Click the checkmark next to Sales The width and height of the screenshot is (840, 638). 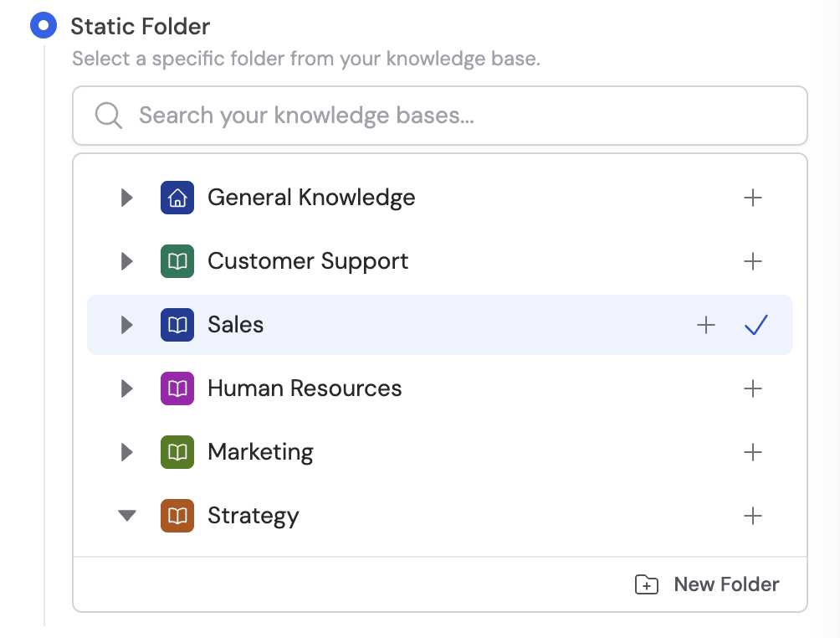click(x=755, y=324)
